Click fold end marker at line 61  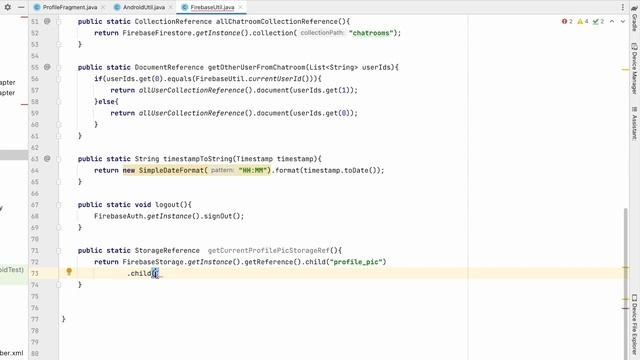(59, 136)
